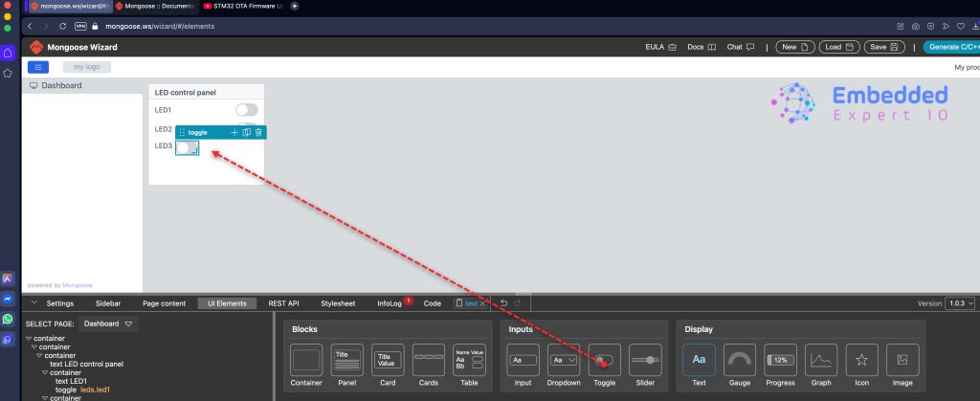The height and width of the screenshot is (401, 980).
Task: Duplicate the selected toggle element
Action: (x=247, y=132)
